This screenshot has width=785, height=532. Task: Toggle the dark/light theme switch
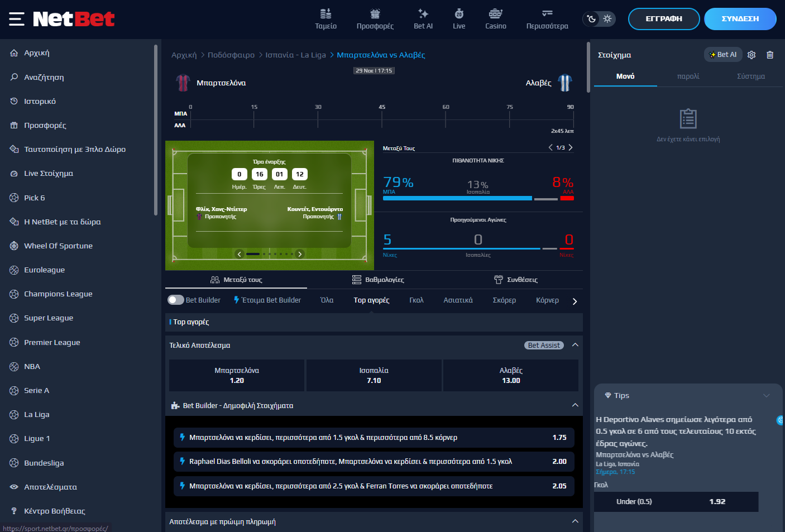(x=599, y=19)
